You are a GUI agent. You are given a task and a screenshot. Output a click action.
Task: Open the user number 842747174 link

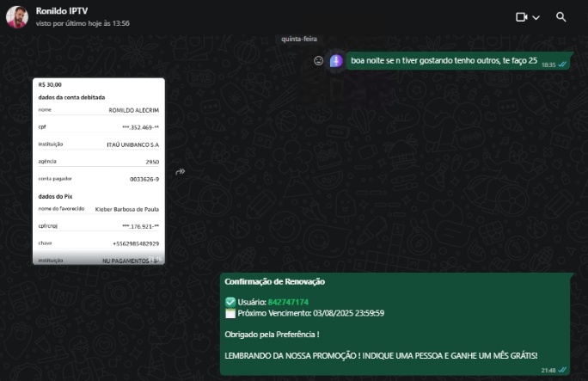(288, 302)
